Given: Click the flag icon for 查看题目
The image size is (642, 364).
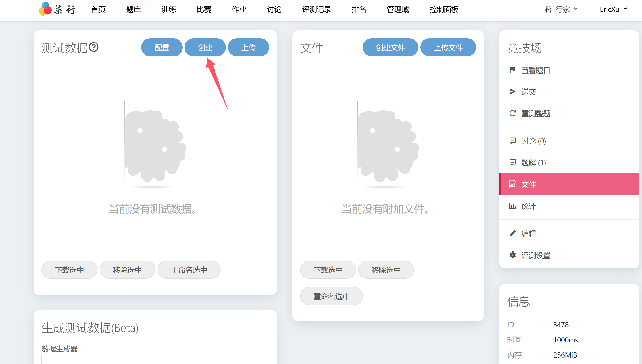Looking at the screenshot, I should pos(512,70).
